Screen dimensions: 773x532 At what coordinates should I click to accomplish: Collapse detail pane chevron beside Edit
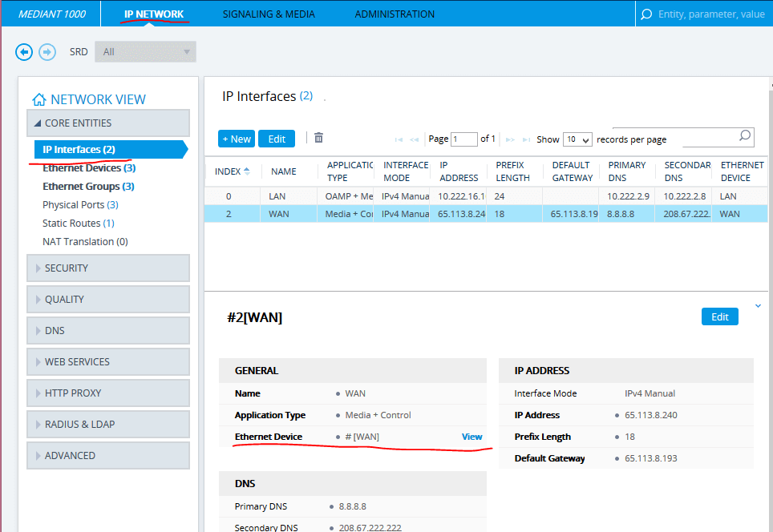click(x=759, y=306)
